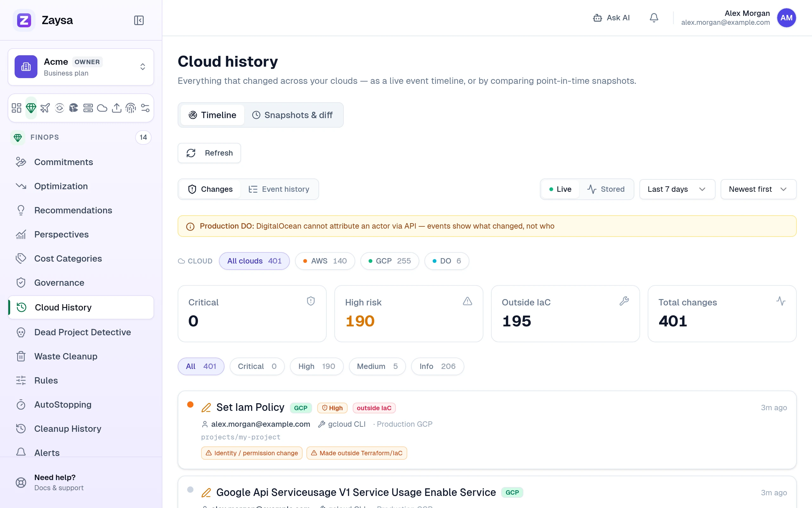Open the fingerprint module icon
Image resolution: width=812 pixels, height=508 pixels.
tap(131, 108)
